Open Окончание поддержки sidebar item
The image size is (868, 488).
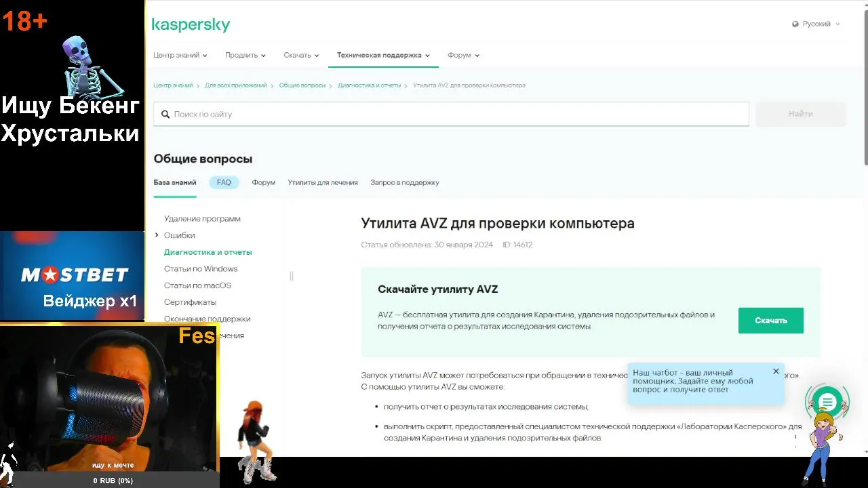click(208, 319)
